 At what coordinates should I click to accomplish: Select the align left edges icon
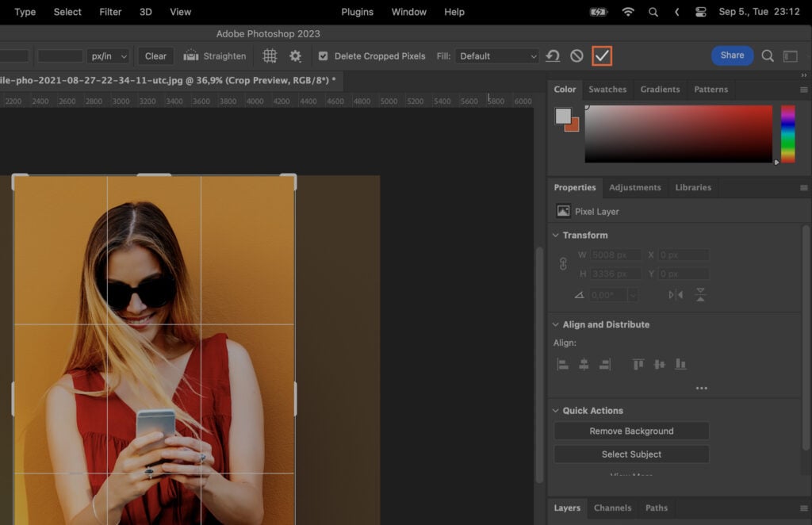[x=563, y=363]
